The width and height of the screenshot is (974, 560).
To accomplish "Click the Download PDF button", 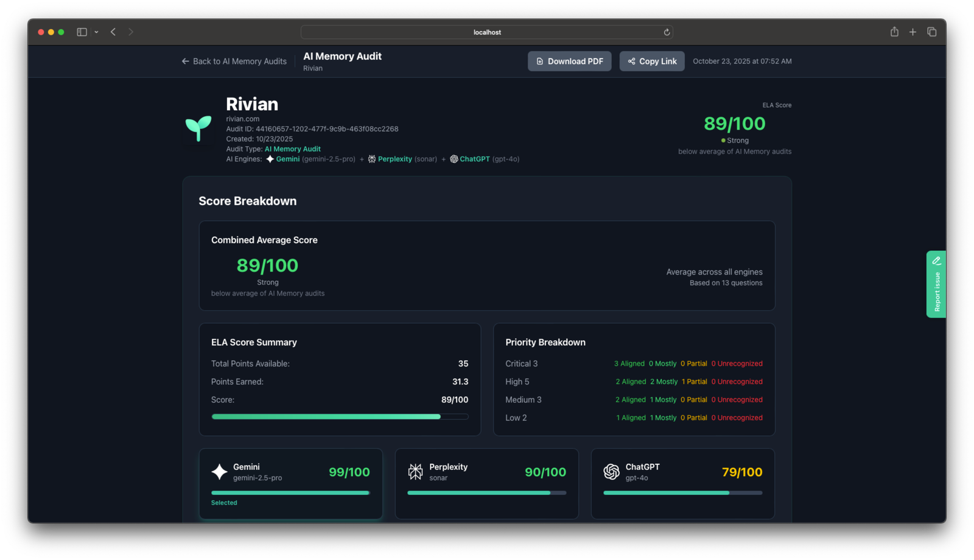I will [569, 61].
